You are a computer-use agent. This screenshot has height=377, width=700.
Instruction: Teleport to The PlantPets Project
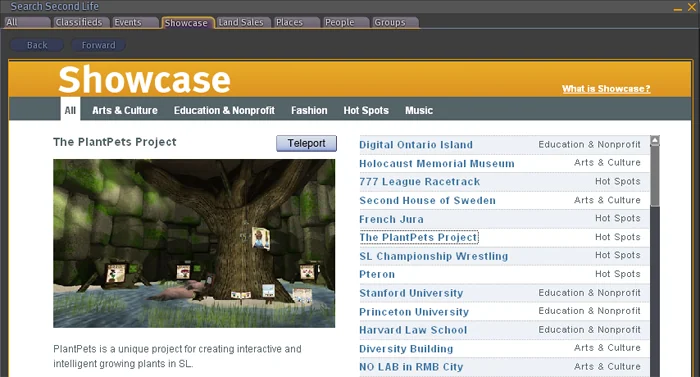coord(306,143)
